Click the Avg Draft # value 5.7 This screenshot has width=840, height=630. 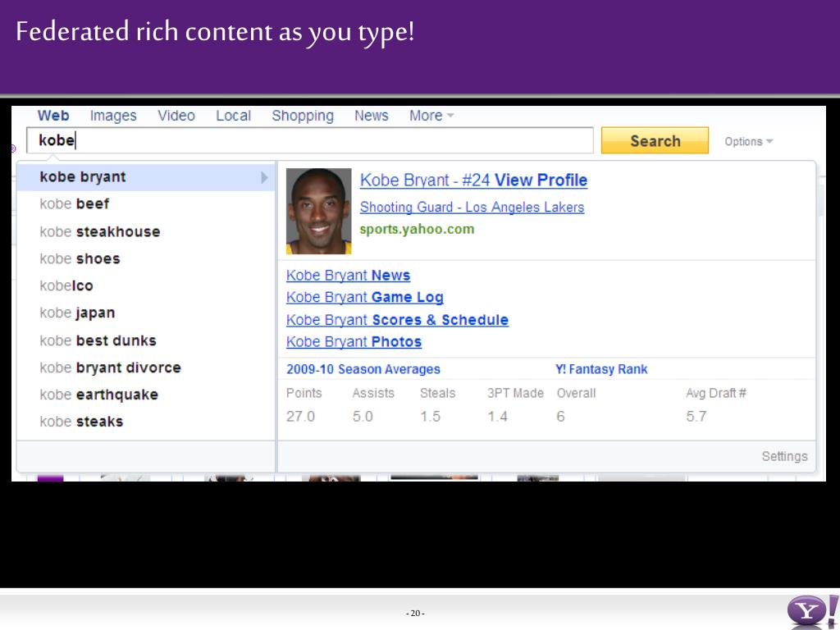tap(696, 416)
